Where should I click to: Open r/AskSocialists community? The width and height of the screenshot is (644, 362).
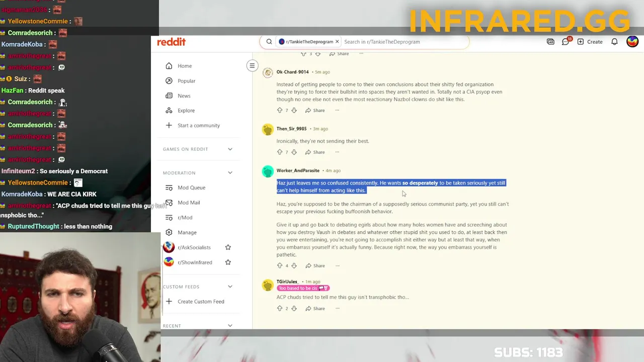(x=194, y=247)
